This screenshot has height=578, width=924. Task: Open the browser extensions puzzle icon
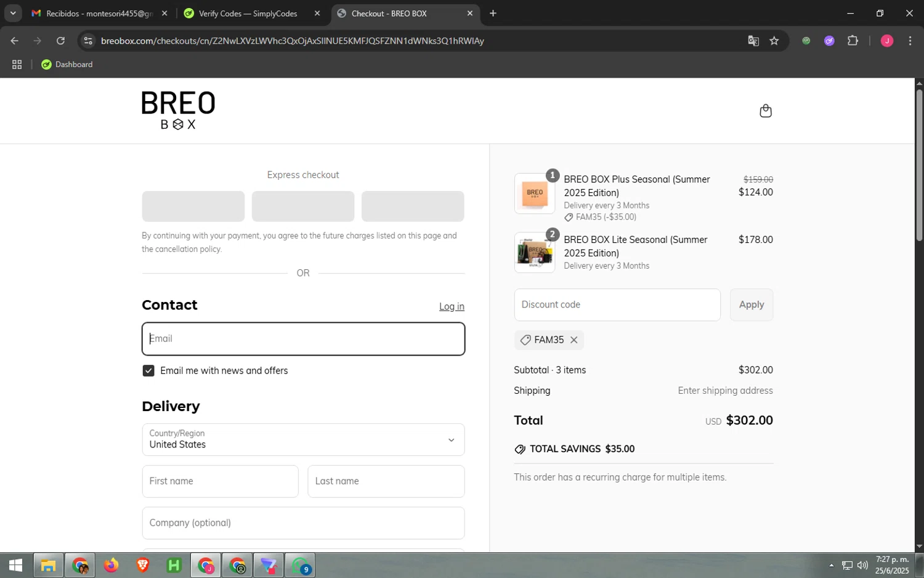coord(853,41)
